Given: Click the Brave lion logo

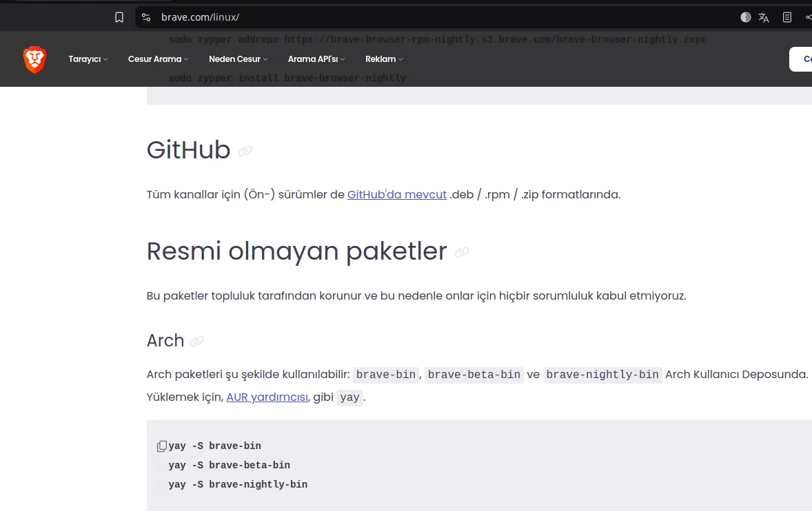Looking at the screenshot, I should (x=34, y=59).
